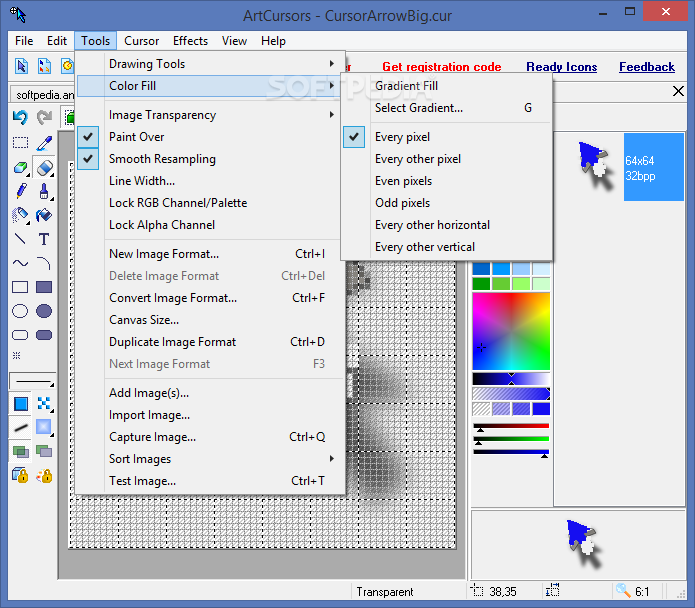The height and width of the screenshot is (608, 695).
Task: Toggle Lock Alpha Channel menu option
Action: (x=209, y=225)
